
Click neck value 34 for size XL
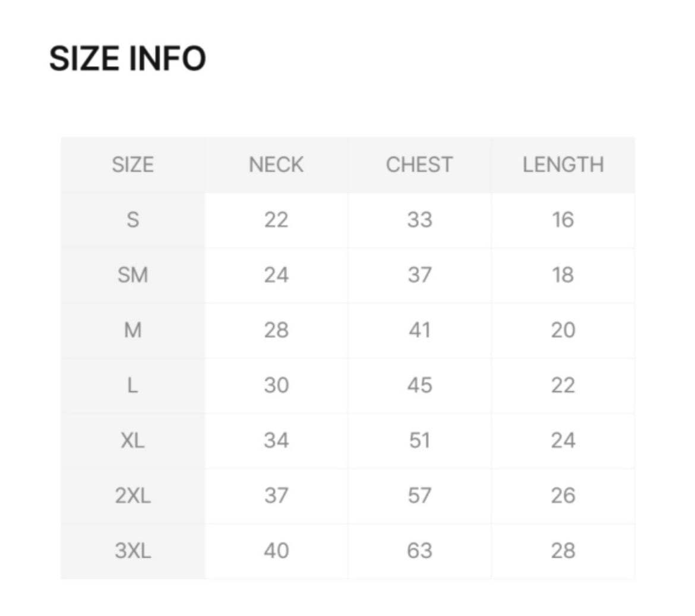(276, 441)
